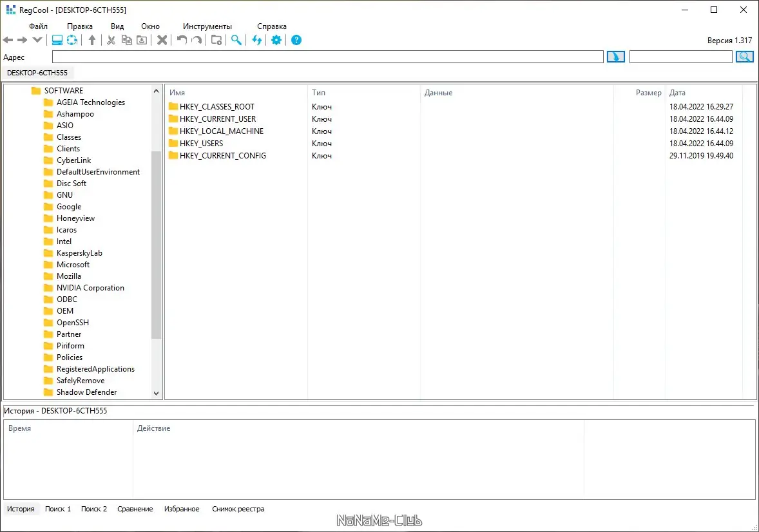Click the tree scrollbar down arrow
This screenshot has width=759, height=532.
(156, 393)
